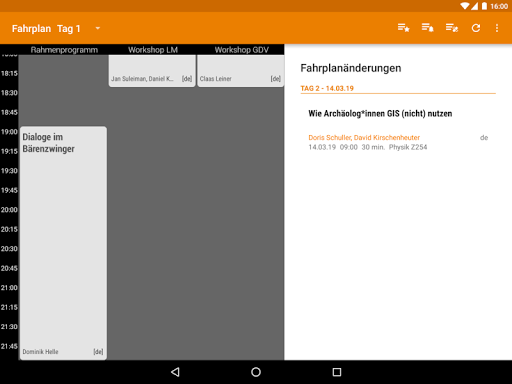Tap the 20:00 time label
The width and height of the screenshot is (512, 384).
9,210
